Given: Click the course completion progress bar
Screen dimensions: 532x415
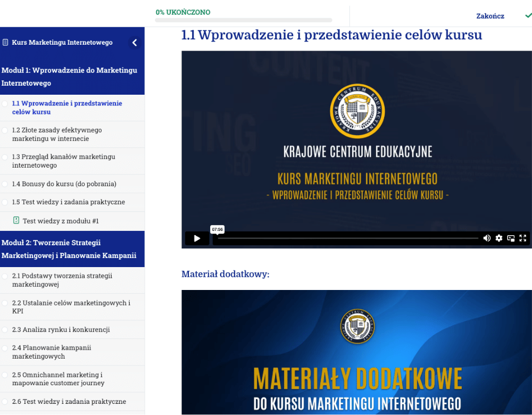Looking at the screenshot, I should [x=243, y=20].
